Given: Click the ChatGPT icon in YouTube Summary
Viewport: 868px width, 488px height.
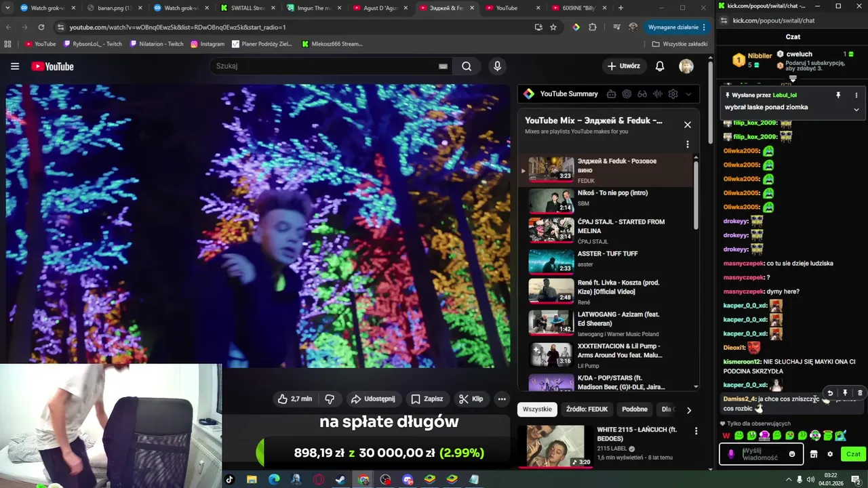Looking at the screenshot, I should tap(627, 94).
